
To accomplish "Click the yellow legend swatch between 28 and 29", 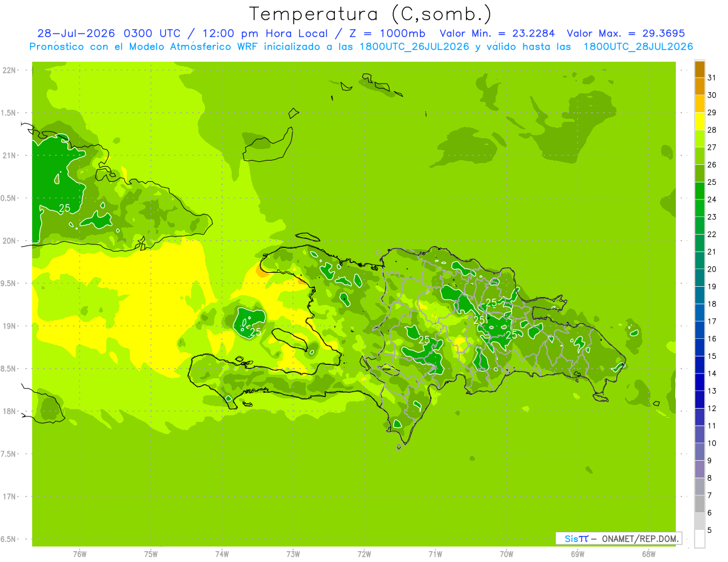I will click(x=699, y=121).
